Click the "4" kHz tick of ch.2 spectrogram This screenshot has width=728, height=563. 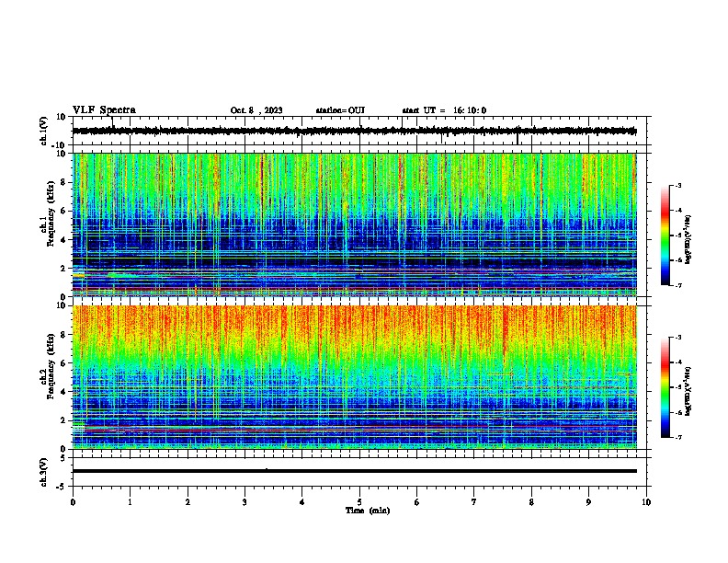[x=64, y=392]
